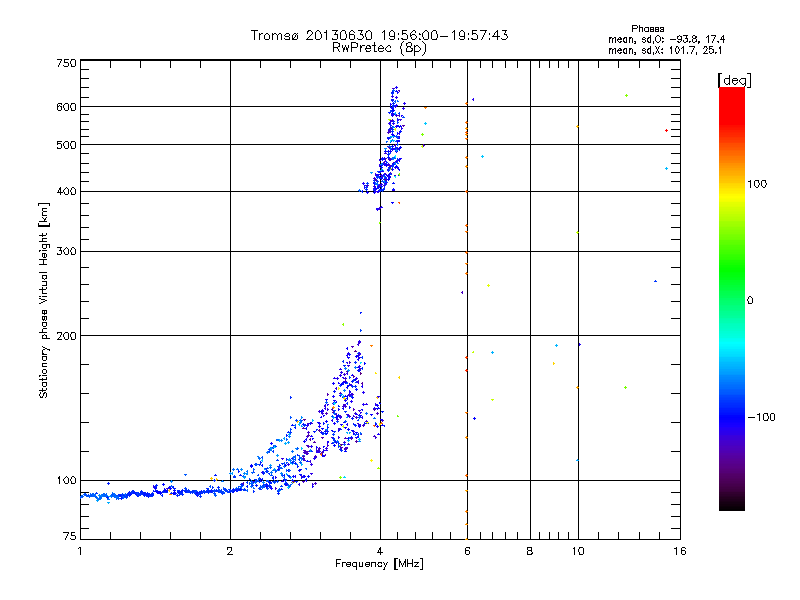Click the y-axis tick label '75'
Image resolution: width=800 pixels, height=600 pixels.
tap(70, 536)
